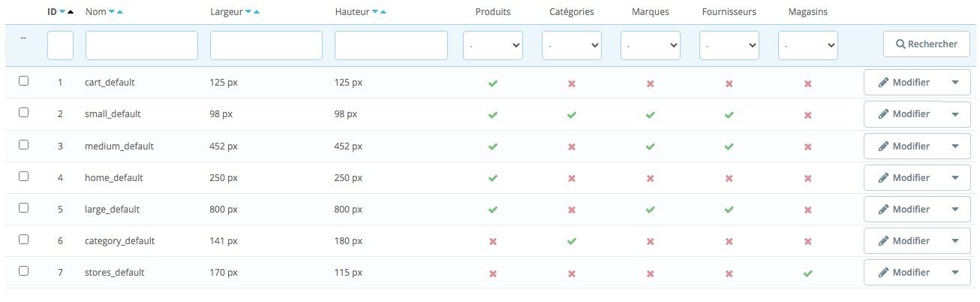980x302 pixels.
Task: Click green Magasins checkmark for stores_default
Action: click(x=807, y=273)
